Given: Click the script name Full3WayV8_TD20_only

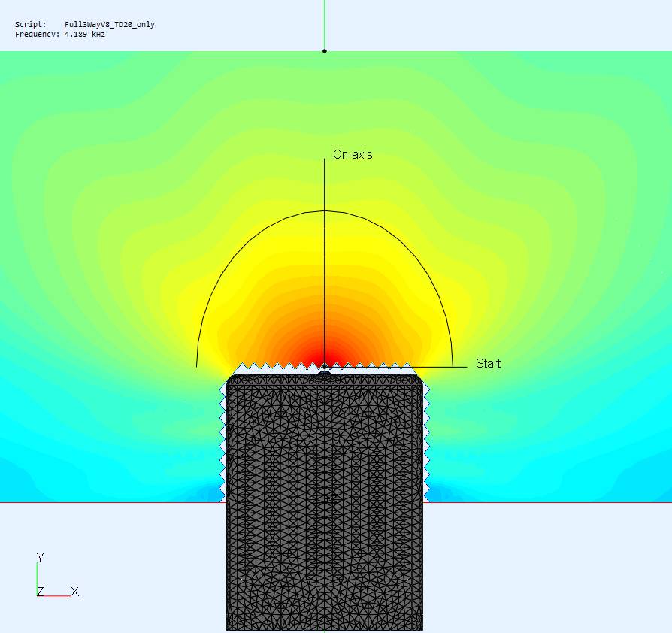Looking at the screenshot, I should pos(109,24).
